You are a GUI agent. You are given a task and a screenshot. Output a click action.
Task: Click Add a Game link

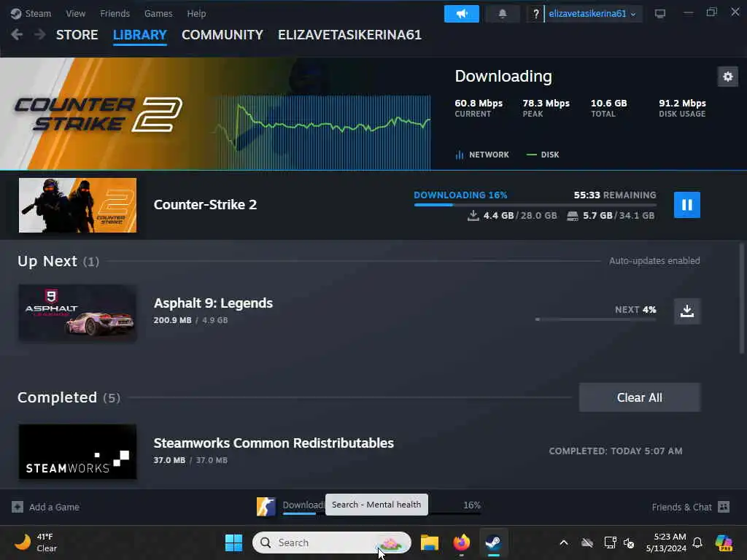(x=54, y=507)
